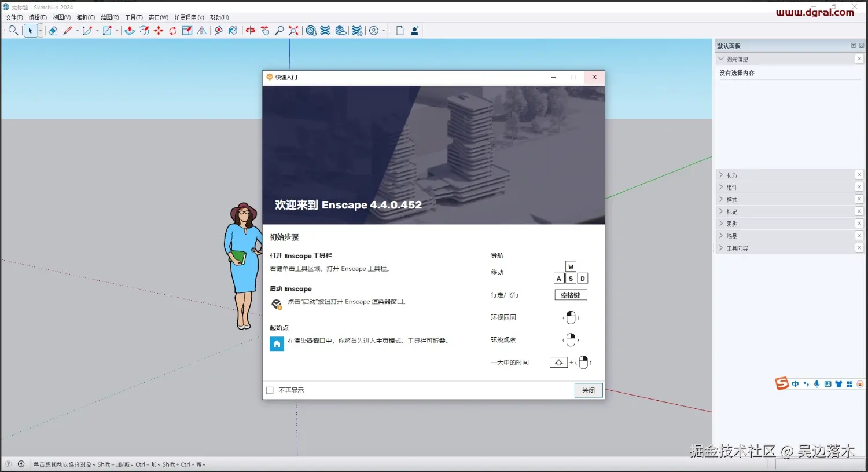Click the add-person icon in toolbar
The height and width of the screenshot is (472, 868).
pos(415,31)
